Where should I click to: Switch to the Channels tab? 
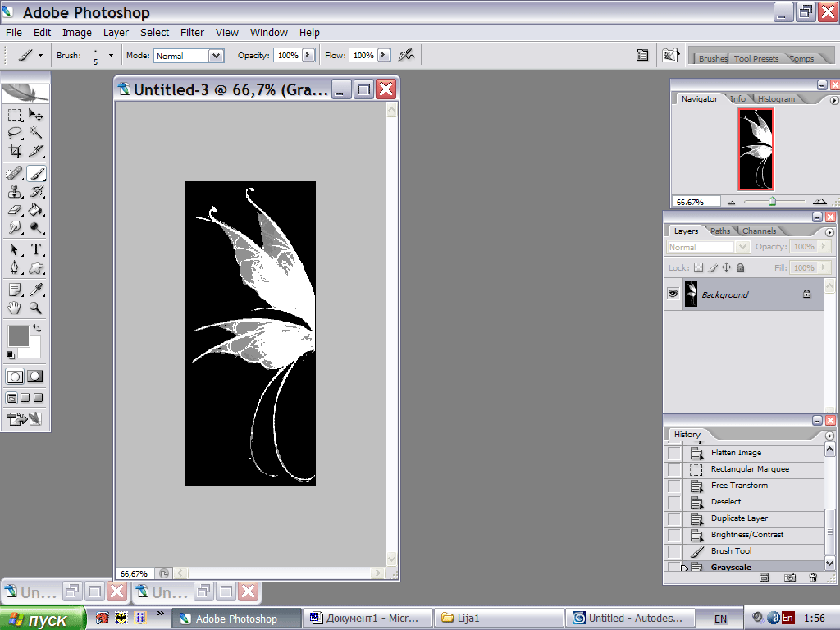(759, 231)
